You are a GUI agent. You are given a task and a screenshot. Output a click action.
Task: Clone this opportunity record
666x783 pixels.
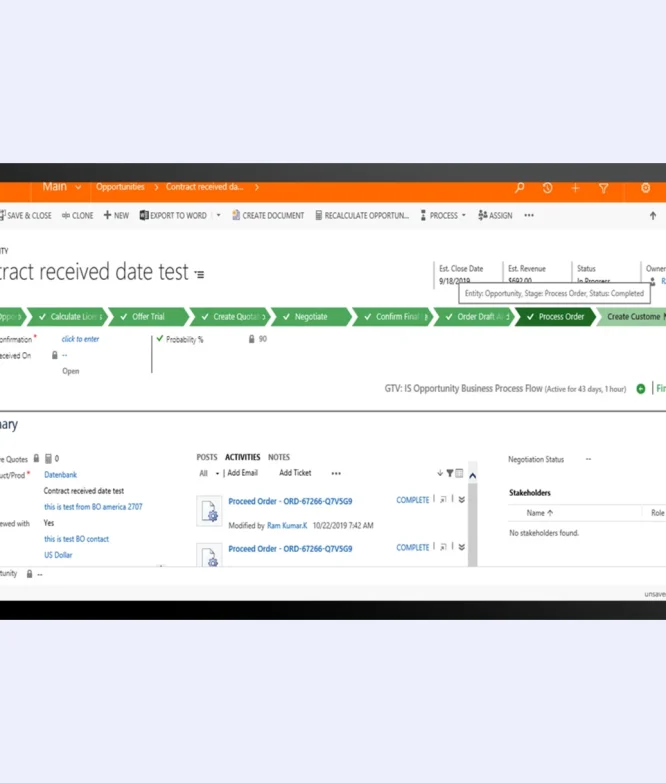click(77, 215)
